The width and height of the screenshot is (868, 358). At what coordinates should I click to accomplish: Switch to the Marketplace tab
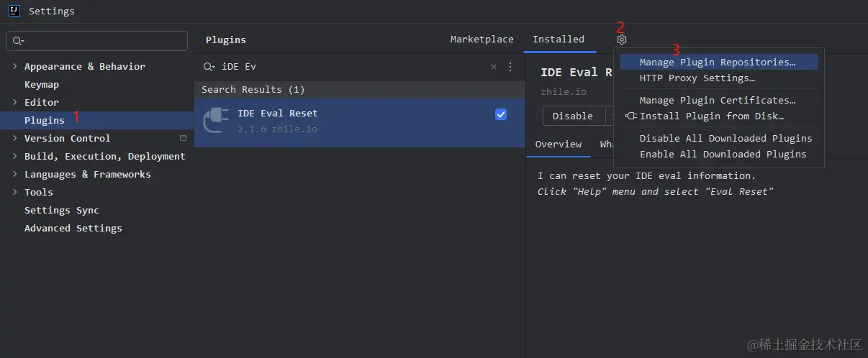click(482, 40)
